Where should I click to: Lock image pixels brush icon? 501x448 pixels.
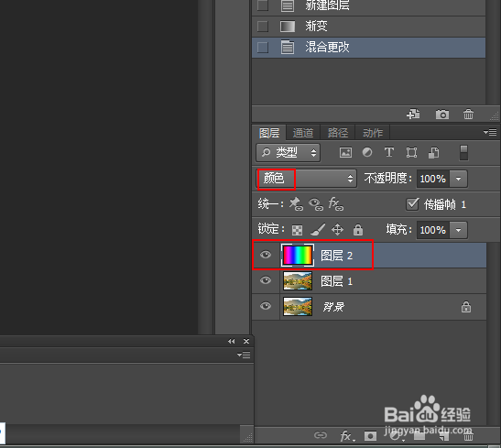318,229
